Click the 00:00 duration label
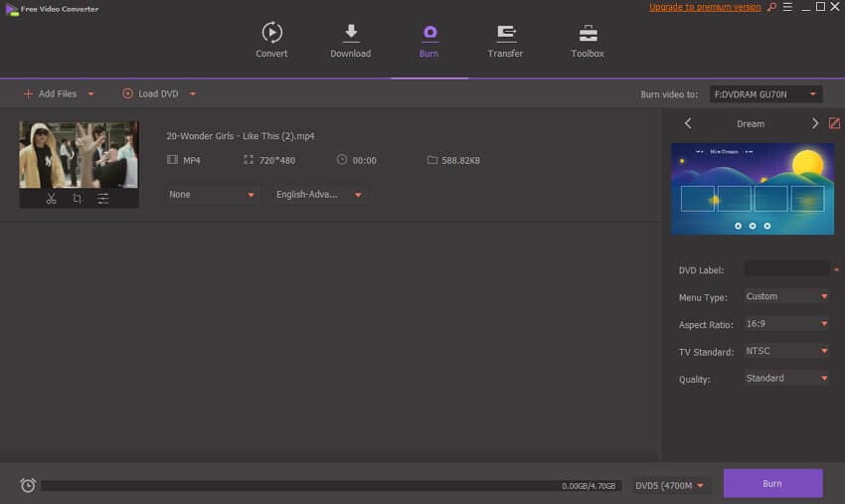 364,161
